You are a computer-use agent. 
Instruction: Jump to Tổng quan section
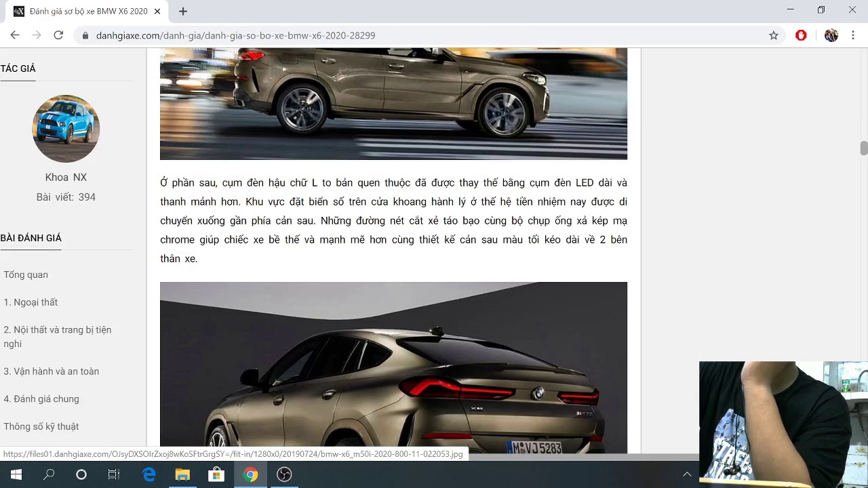pyautogui.click(x=26, y=274)
